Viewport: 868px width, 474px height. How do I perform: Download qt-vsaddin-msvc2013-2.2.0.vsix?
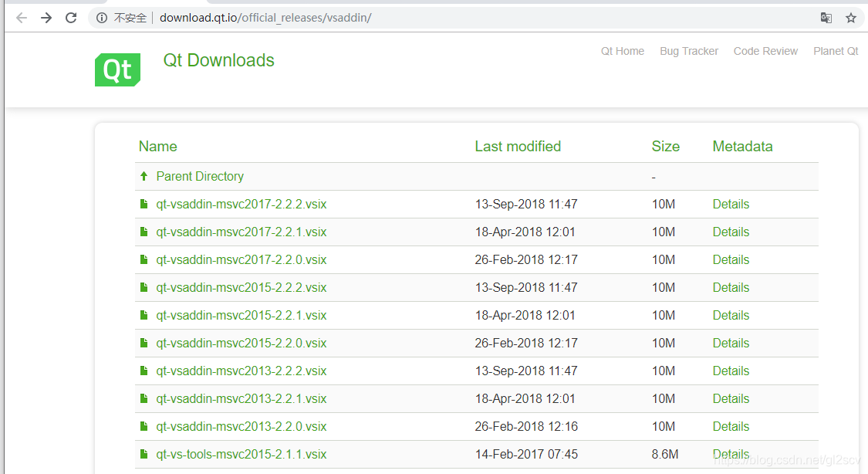241,426
